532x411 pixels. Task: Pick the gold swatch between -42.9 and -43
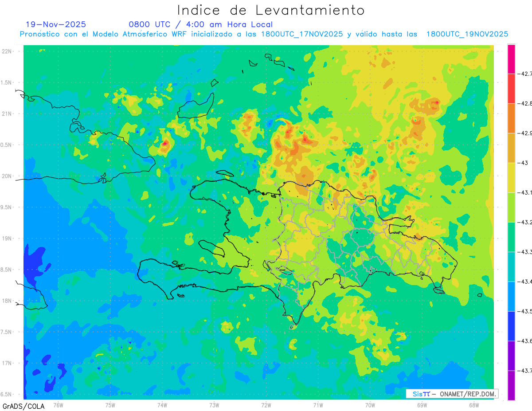(511, 148)
